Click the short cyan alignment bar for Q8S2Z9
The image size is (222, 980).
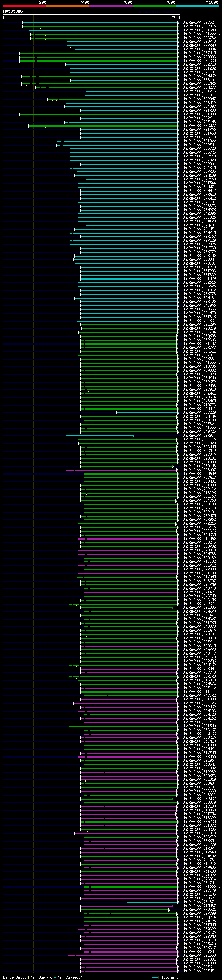(x=148, y=413)
